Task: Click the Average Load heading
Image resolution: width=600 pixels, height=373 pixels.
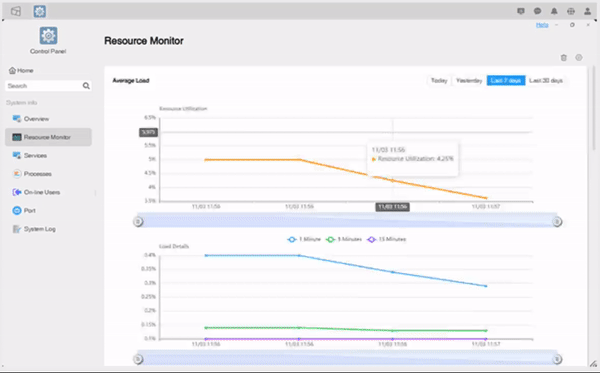Action: click(x=131, y=80)
